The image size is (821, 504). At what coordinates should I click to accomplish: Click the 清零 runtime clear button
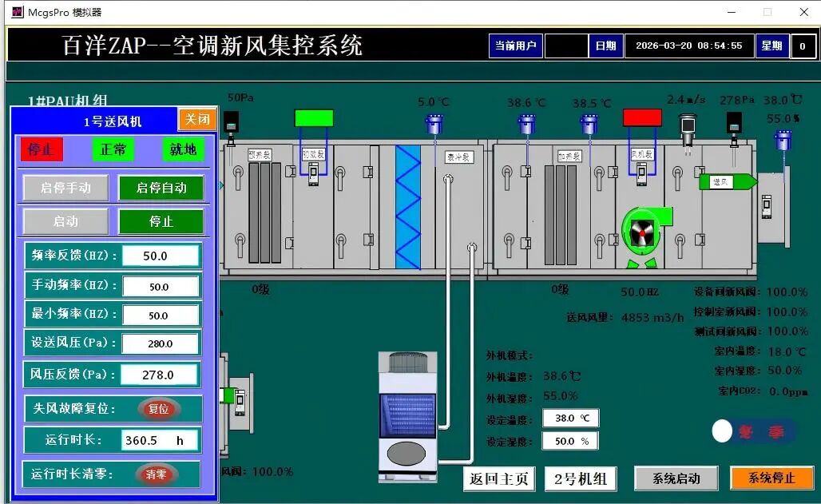pos(156,474)
